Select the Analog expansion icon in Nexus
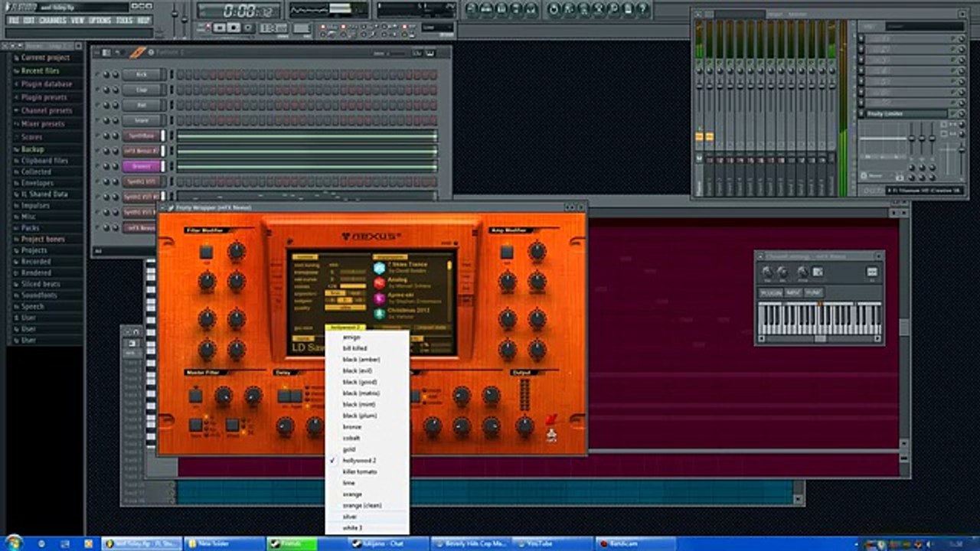Screen dimensions: 980x551 click(x=380, y=283)
